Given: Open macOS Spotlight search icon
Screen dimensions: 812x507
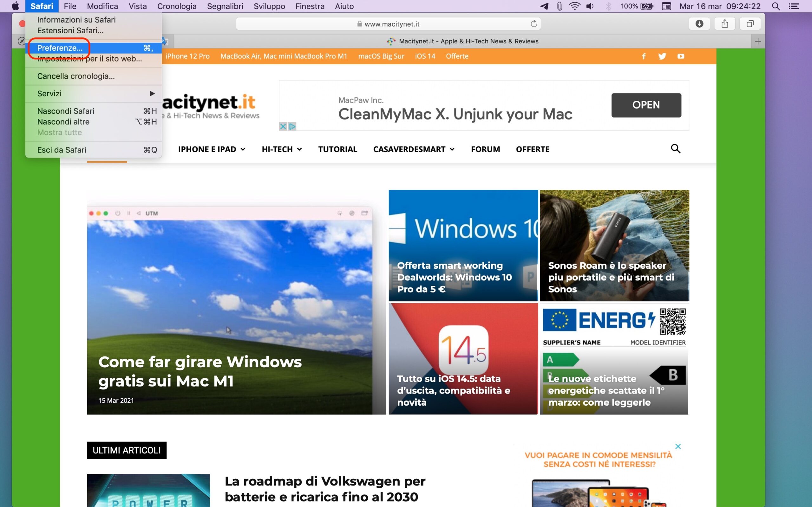Looking at the screenshot, I should (x=776, y=6).
